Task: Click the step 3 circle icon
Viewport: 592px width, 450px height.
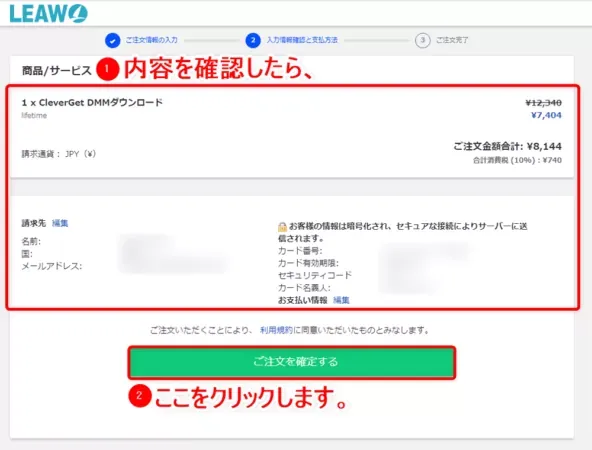Action: [x=422, y=40]
